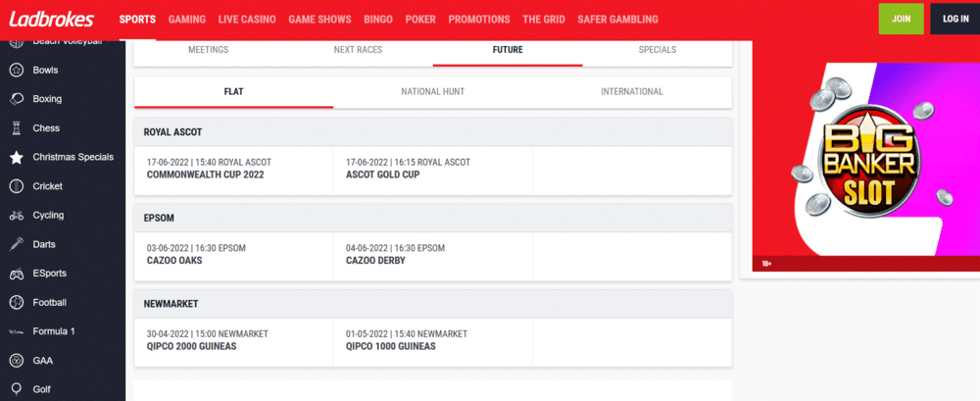Click the Ladbrokes logo
This screenshot has width=980, height=401.
point(51,20)
